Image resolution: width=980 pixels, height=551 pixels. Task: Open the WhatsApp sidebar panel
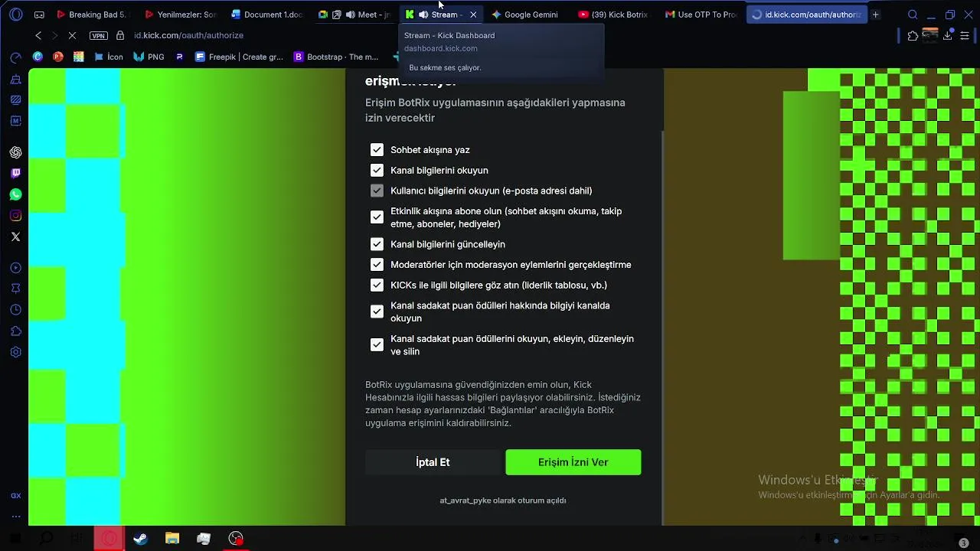tap(15, 194)
